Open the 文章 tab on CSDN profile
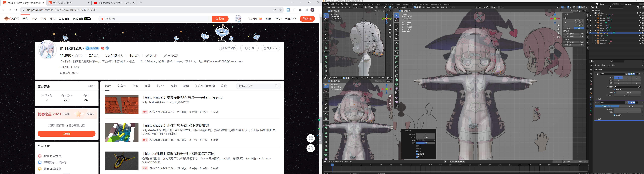 click(x=122, y=86)
